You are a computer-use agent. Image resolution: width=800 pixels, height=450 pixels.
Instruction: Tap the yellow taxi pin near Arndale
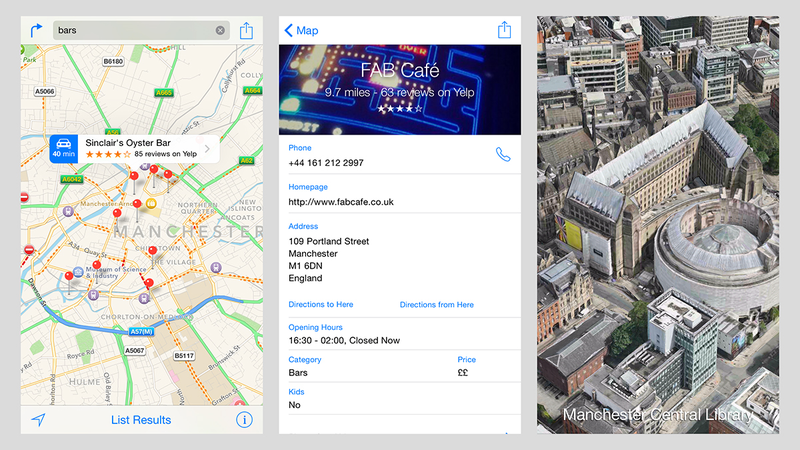tap(151, 204)
